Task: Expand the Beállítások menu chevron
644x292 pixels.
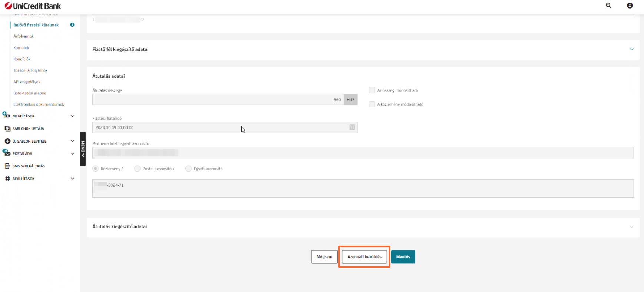Action: (x=73, y=179)
